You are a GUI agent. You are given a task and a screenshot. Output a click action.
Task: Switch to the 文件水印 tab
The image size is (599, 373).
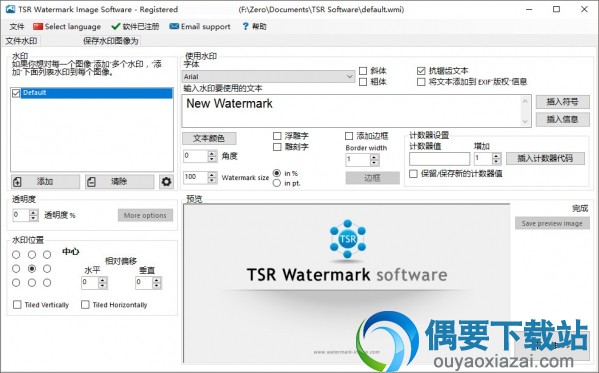tap(21, 41)
